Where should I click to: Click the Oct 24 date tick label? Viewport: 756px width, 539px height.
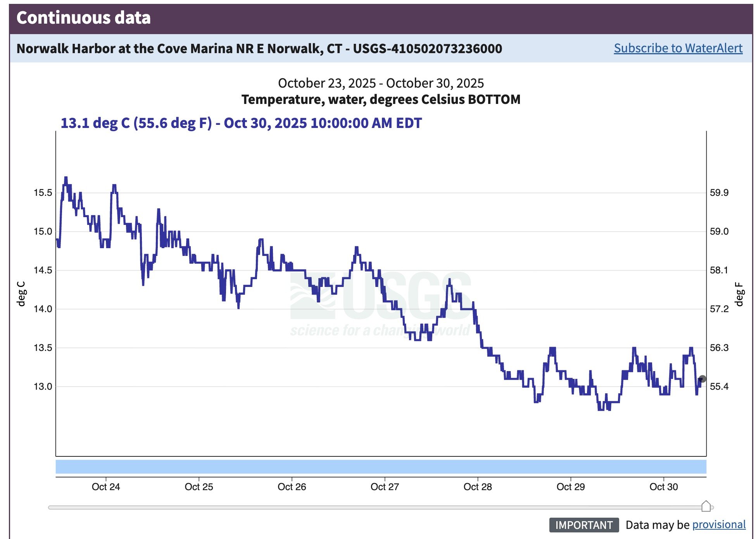106,487
